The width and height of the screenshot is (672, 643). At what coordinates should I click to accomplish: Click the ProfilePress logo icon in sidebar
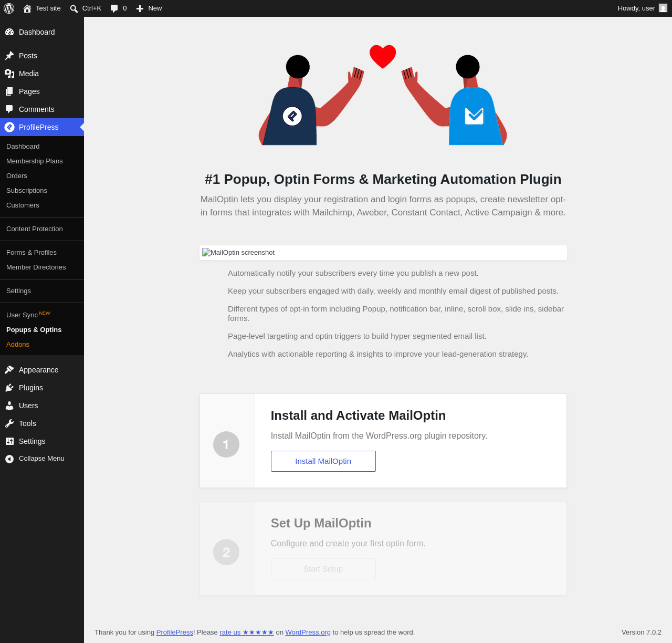tap(9, 127)
